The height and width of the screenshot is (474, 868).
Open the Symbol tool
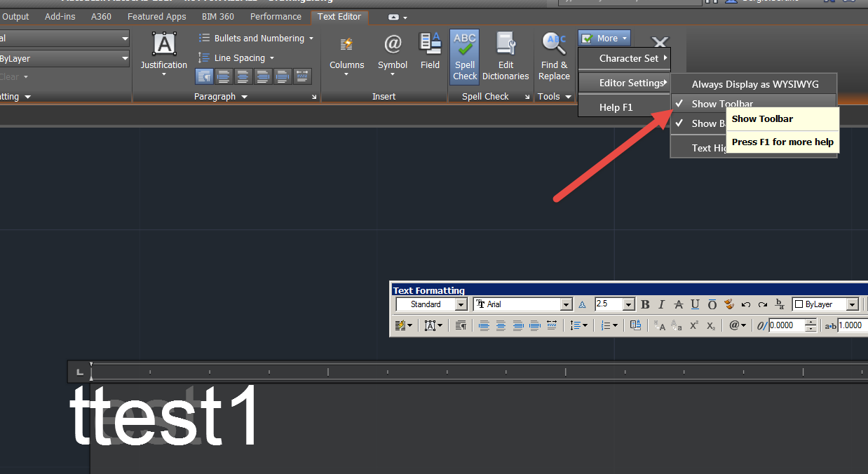point(392,53)
